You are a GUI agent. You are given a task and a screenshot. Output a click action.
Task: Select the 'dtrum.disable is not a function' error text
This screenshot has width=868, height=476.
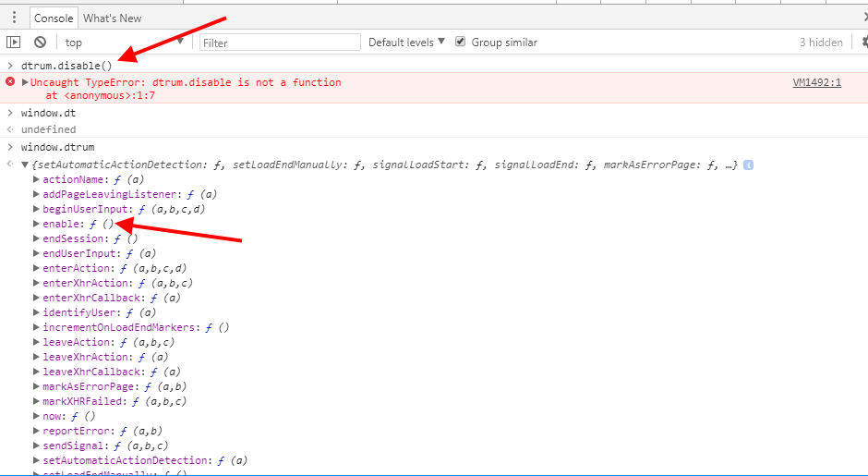click(x=247, y=82)
